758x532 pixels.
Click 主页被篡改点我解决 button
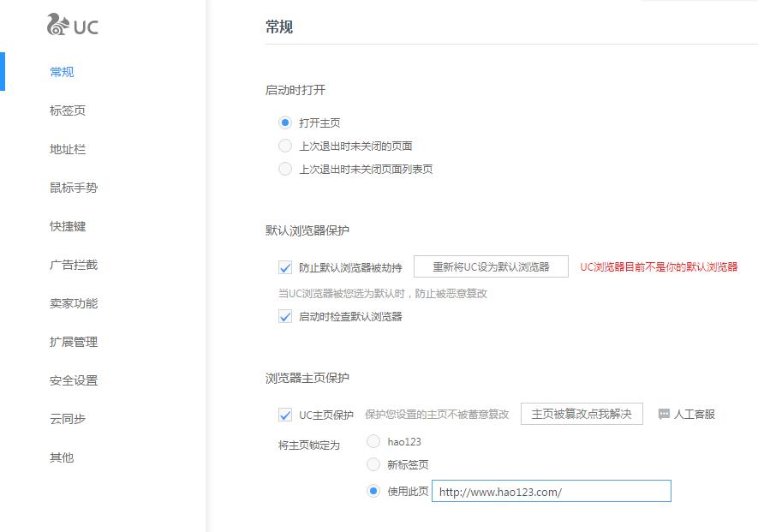pos(582,414)
